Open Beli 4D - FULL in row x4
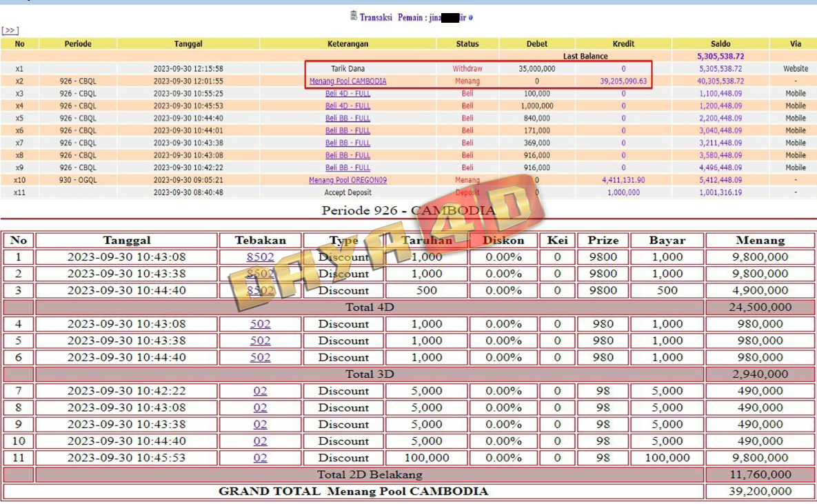The image size is (817, 504). [x=347, y=106]
